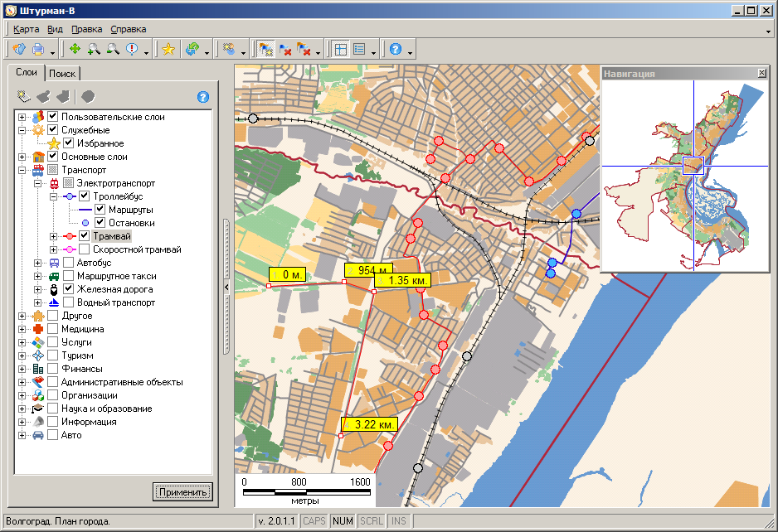The height and width of the screenshot is (532, 778).
Task: Click the Трамвай red route icon
Action: pyautogui.click(x=70, y=236)
